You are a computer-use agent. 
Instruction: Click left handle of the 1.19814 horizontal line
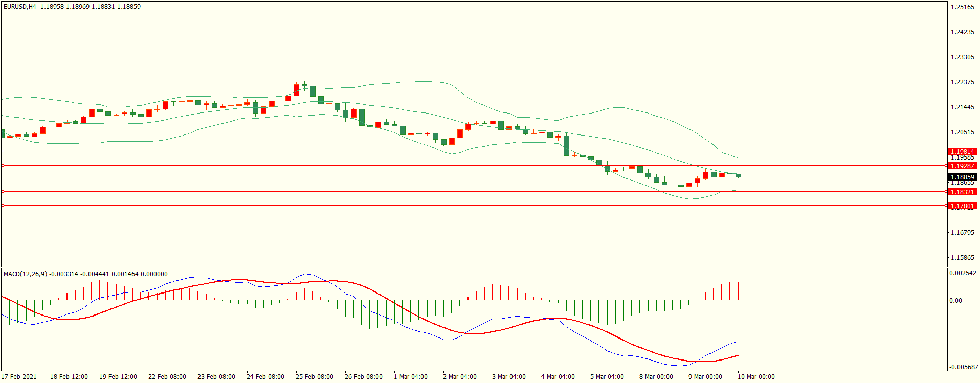3,151
